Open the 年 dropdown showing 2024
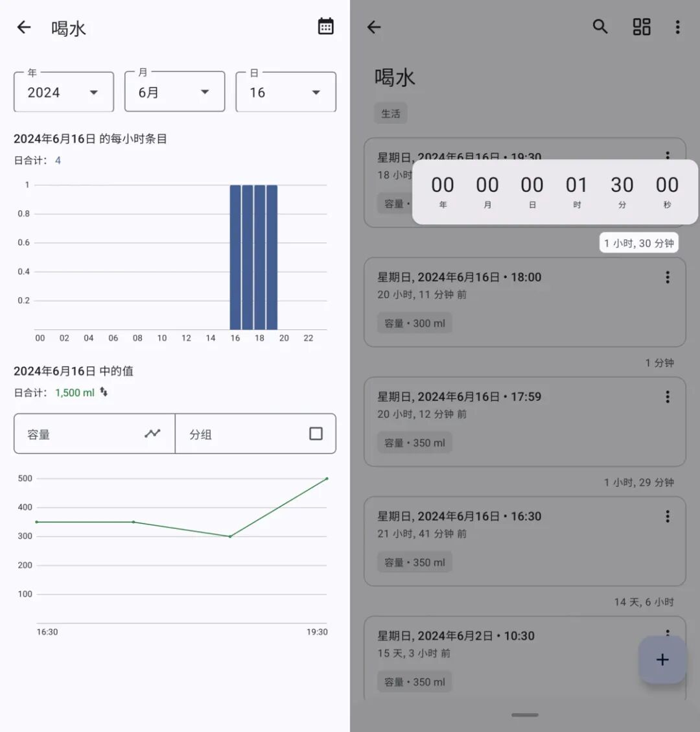 (x=64, y=92)
